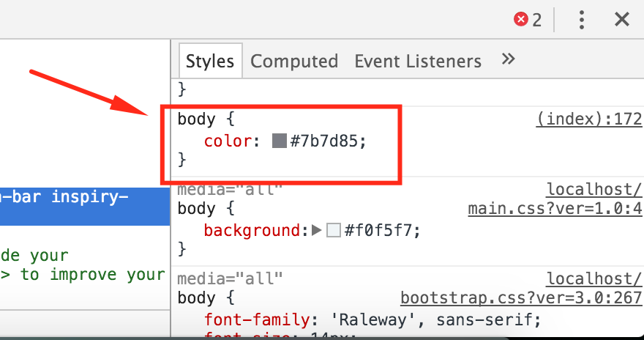Image resolution: width=644 pixels, height=340 pixels.
Task: Open the Event Listeners tab
Action: pos(418,62)
